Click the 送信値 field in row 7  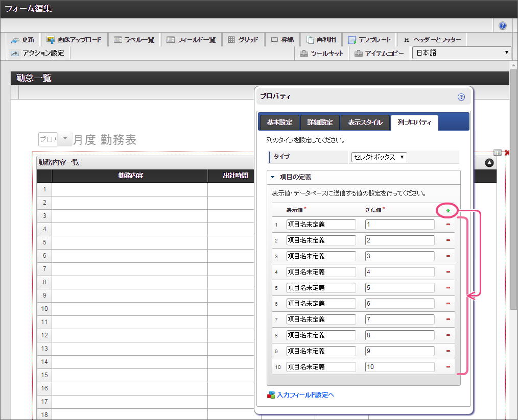click(399, 319)
